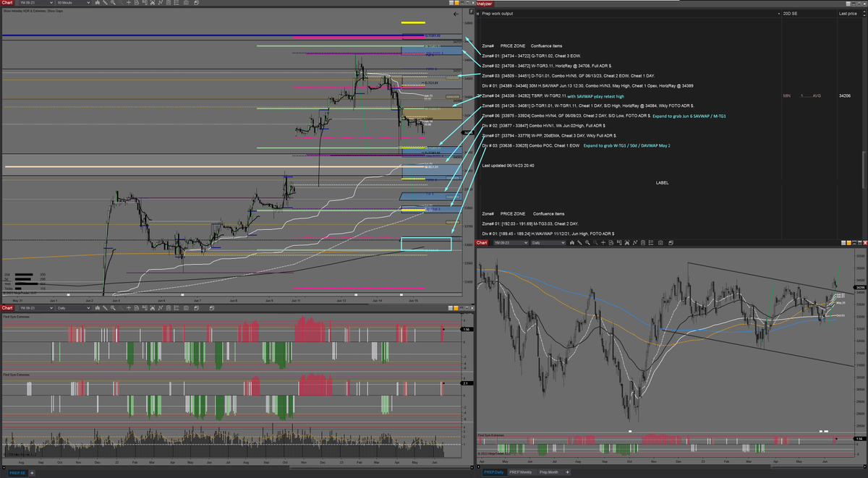Select crosshair cursor in right Daily chart
This screenshot has width=868, height=478.
[603, 243]
